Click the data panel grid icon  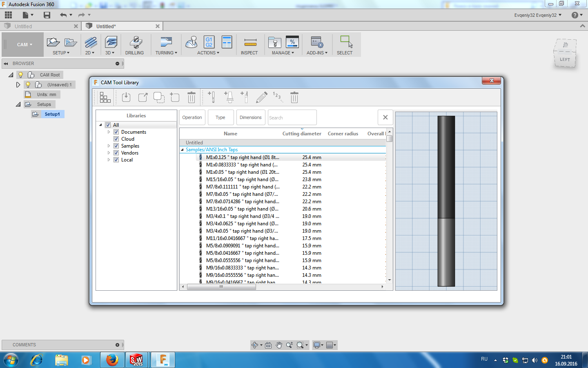(x=8, y=15)
